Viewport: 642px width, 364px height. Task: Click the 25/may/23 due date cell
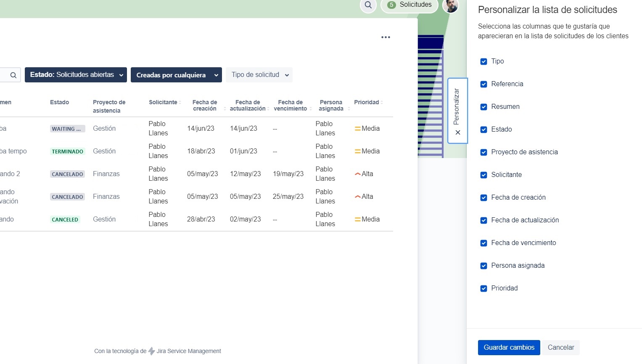[288, 197]
